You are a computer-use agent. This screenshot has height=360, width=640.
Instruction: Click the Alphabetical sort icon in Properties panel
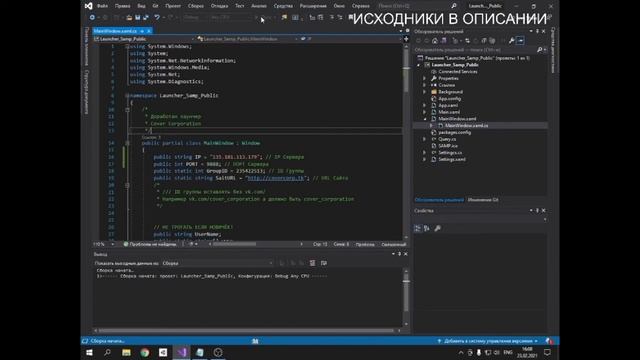pos(427,229)
